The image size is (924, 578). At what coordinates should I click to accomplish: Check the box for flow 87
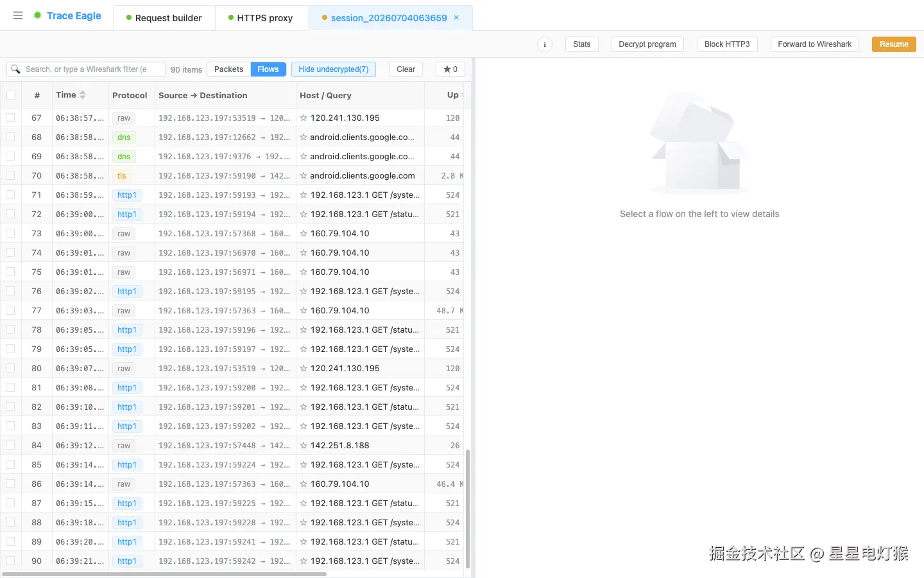point(10,503)
